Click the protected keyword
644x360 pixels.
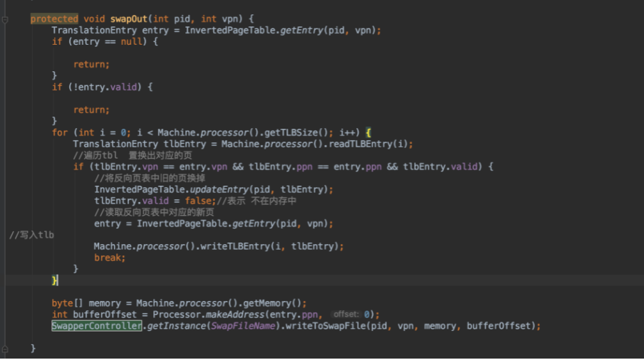[54, 19]
